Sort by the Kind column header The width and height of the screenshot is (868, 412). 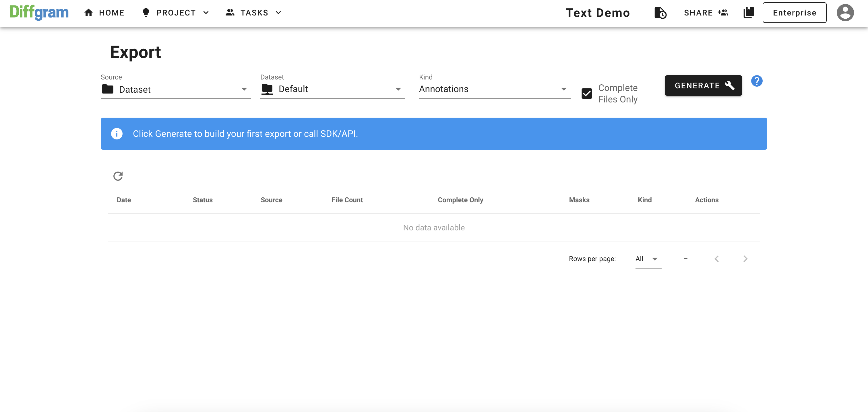pos(645,200)
